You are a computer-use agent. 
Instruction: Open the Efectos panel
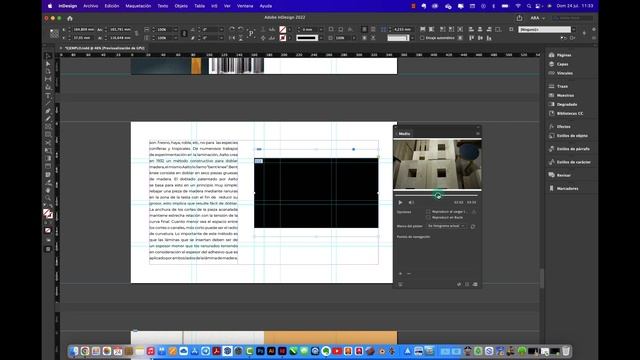tap(563, 127)
